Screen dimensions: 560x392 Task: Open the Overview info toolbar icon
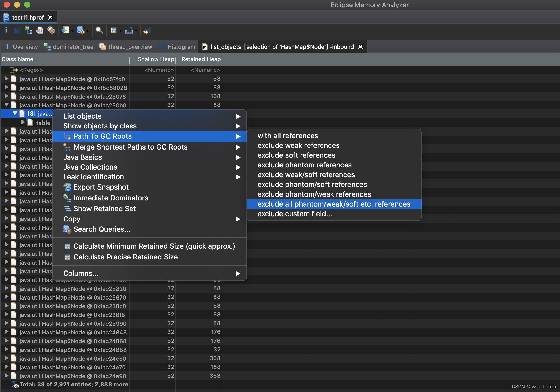(6, 31)
